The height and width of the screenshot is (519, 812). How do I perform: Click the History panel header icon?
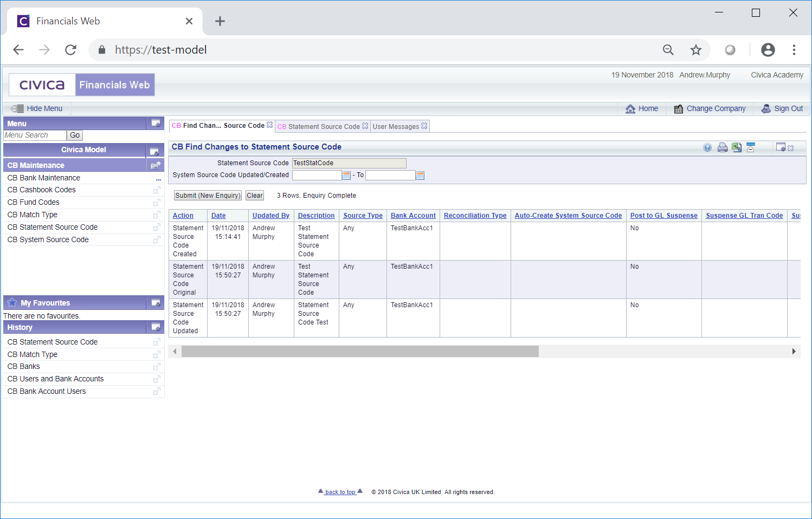(156, 327)
